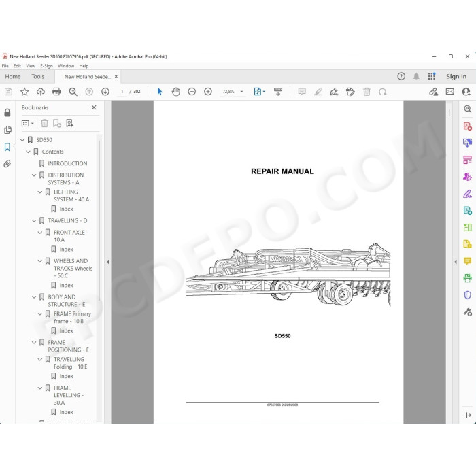The width and height of the screenshot is (476, 476).
Task: Click the delete bookmark trash icon
Action: click(45, 123)
